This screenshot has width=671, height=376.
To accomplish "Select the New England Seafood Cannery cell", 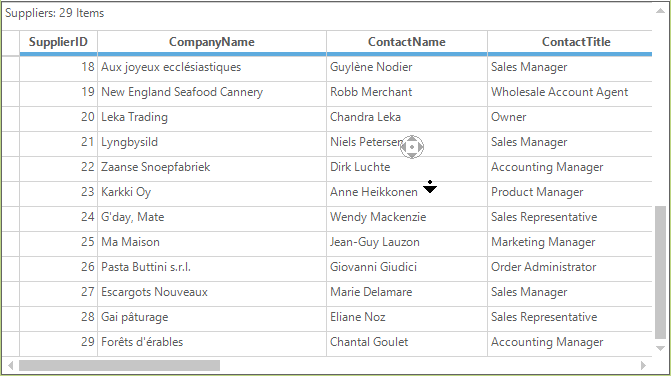I will tap(212, 92).
